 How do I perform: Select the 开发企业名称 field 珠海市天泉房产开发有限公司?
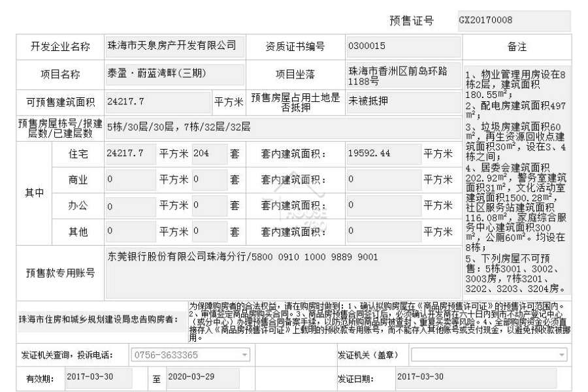click(174, 46)
